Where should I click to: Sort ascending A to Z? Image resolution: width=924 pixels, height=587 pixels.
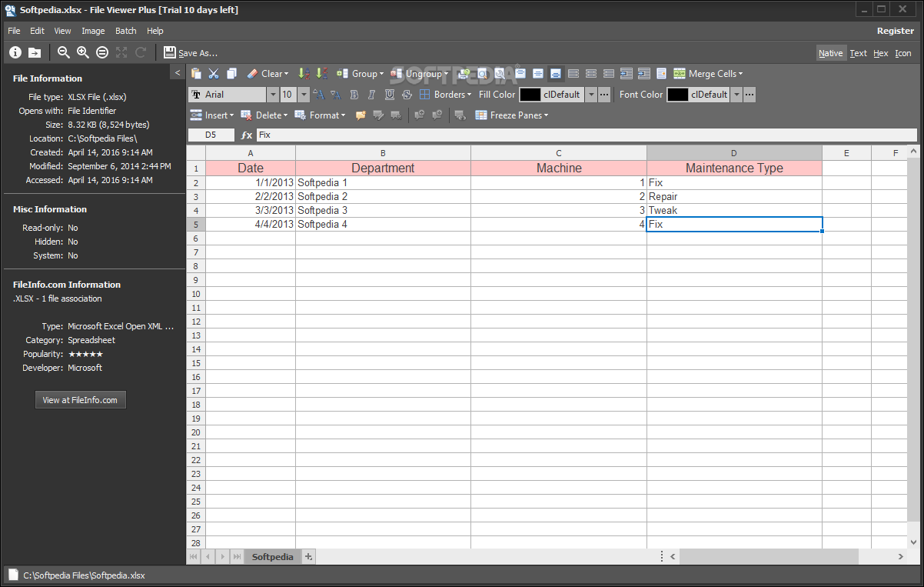click(304, 74)
